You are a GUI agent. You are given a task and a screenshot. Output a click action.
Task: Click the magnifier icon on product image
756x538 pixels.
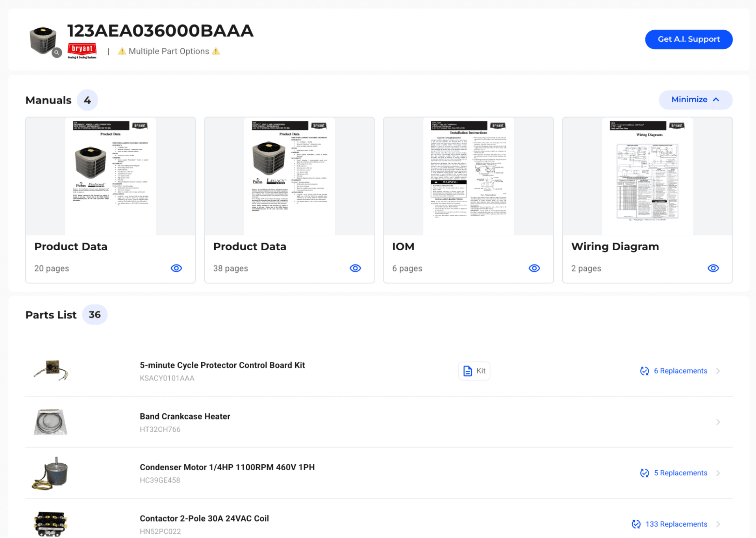coord(57,53)
